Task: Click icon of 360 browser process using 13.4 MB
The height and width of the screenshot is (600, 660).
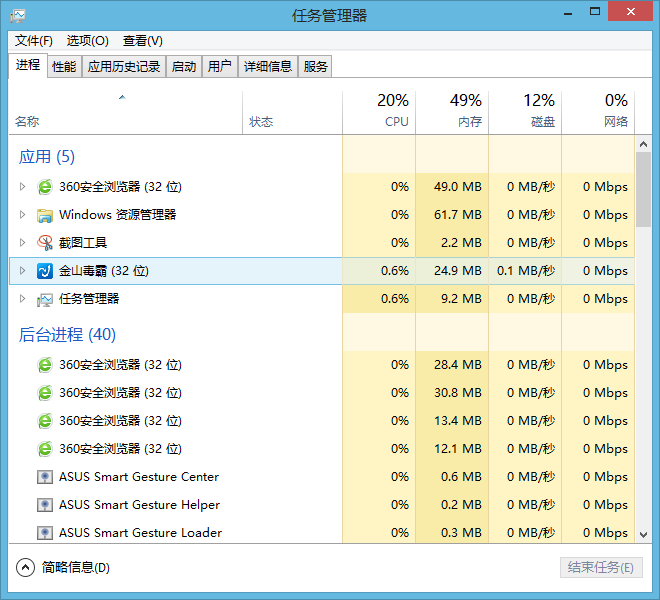Action: point(45,421)
